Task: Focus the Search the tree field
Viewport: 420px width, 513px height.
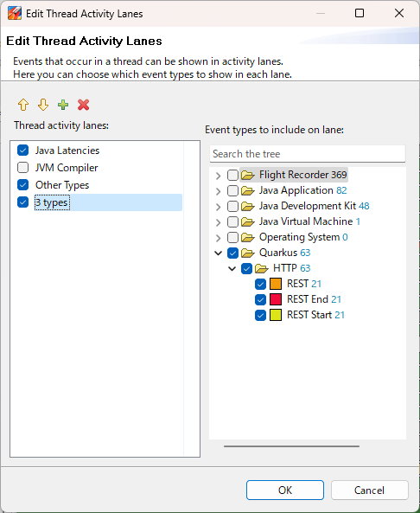Action: (308, 154)
